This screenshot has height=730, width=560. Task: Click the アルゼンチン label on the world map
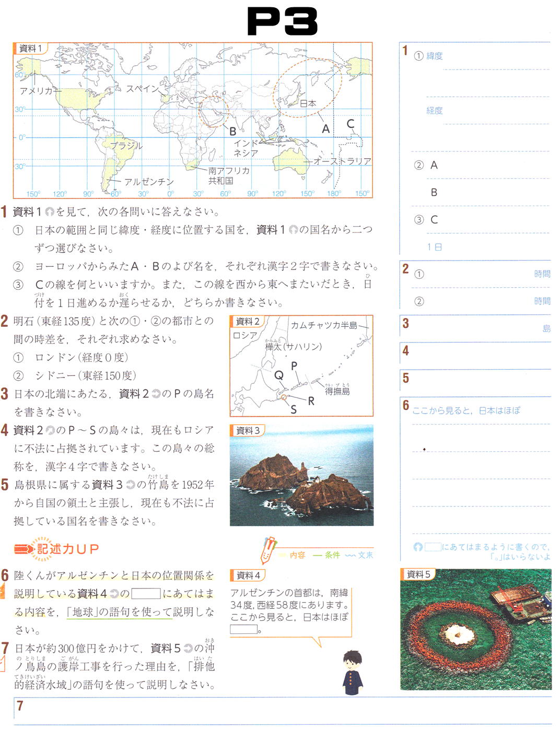click(149, 182)
